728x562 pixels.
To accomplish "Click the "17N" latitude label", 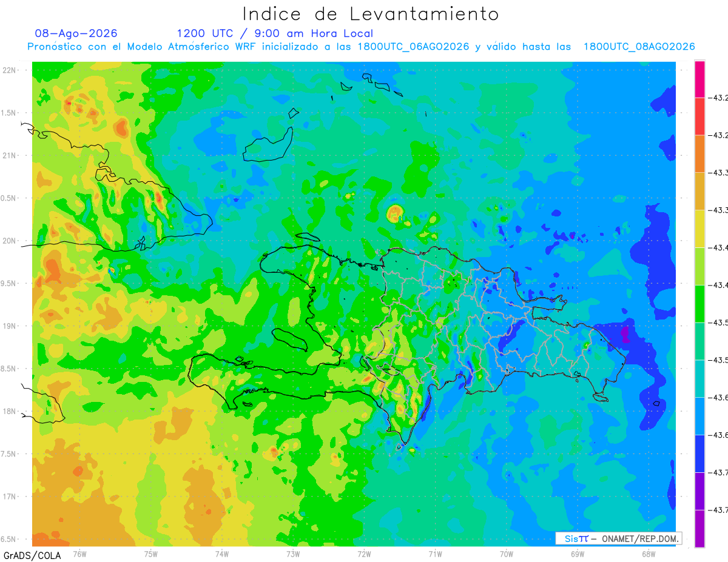I will click(x=9, y=497).
